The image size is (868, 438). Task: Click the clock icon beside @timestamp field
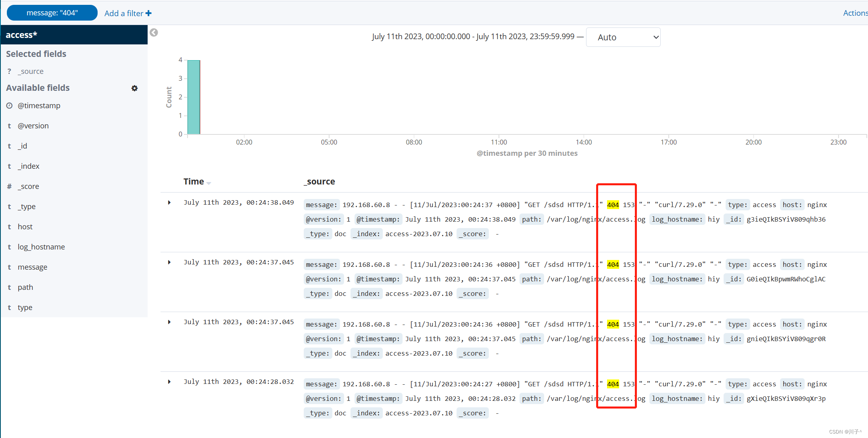(9, 106)
